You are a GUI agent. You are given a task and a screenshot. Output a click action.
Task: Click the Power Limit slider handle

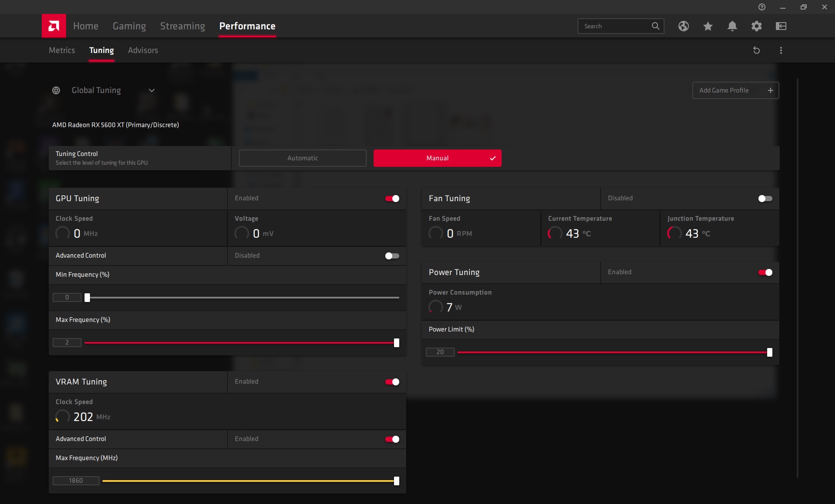pyautogui.click(x=770, y=352)
